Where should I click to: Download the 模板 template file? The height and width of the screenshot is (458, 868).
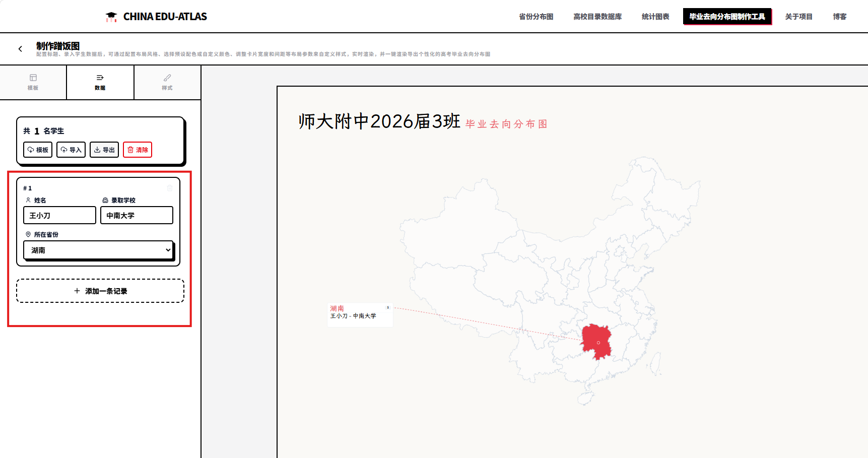click(38, 150)
